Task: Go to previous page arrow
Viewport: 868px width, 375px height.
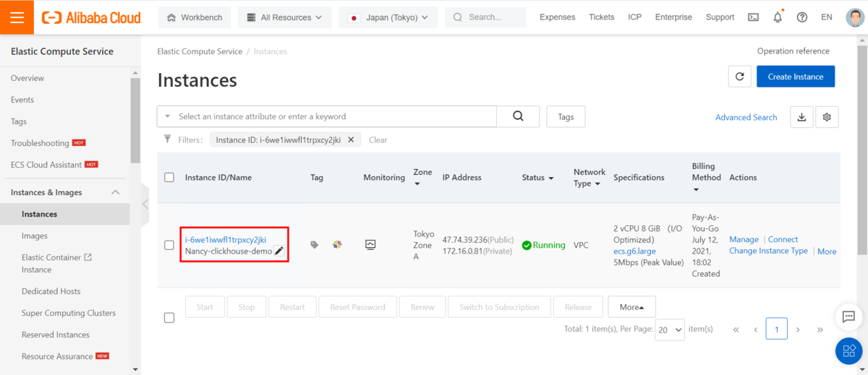Action: tap(755, 329)
